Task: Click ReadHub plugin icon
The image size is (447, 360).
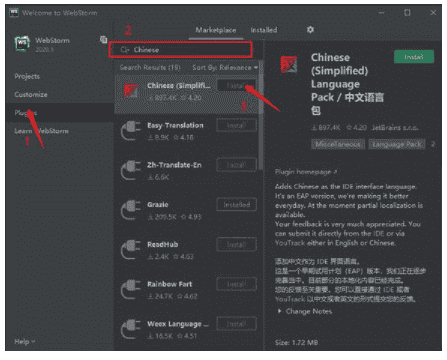Action: [130, 250]
